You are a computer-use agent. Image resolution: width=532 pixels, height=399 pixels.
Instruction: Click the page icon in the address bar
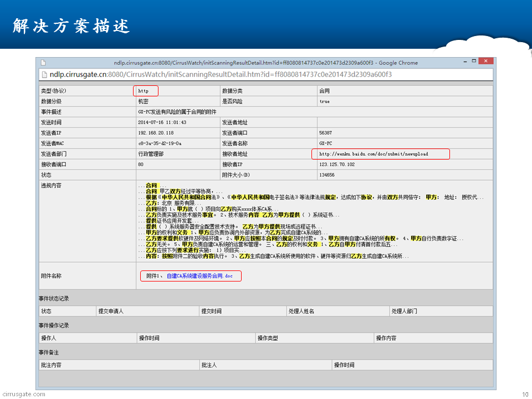(44, 74)
